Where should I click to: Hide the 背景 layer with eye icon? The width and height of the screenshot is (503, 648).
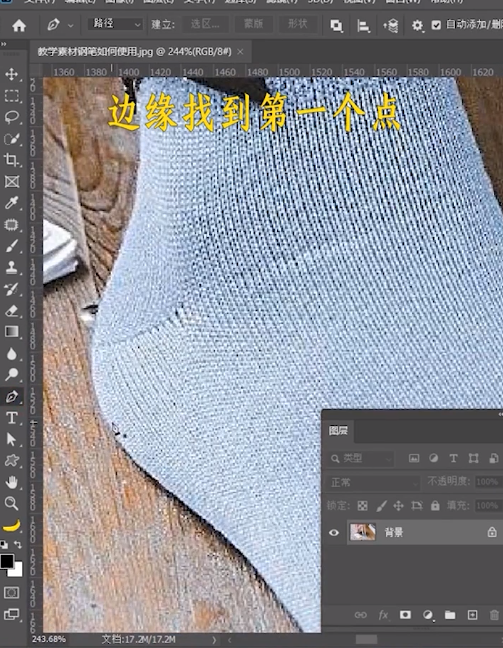(x=334, y=532)
